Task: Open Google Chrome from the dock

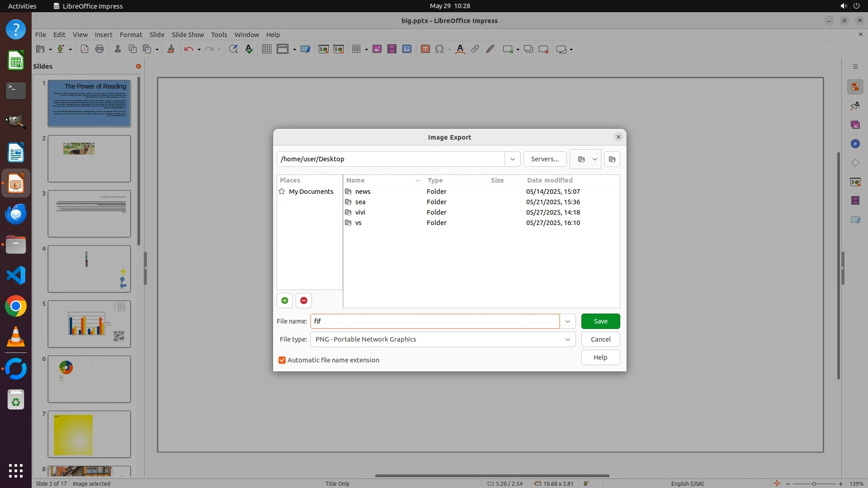Action: [x=16, y=306]
